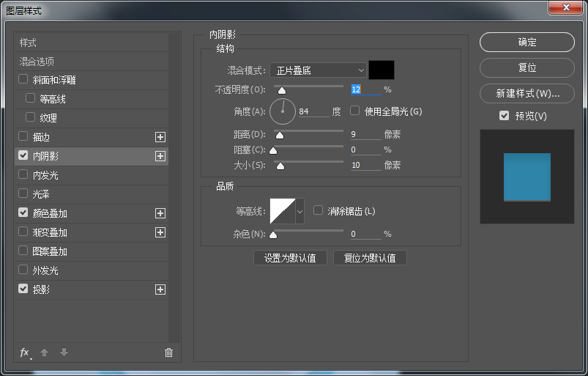The height and width of the screenshot is (376, 588).
Task: Add another 颜色叠加 effect with plus icon
Action: (x=160, y=213)
